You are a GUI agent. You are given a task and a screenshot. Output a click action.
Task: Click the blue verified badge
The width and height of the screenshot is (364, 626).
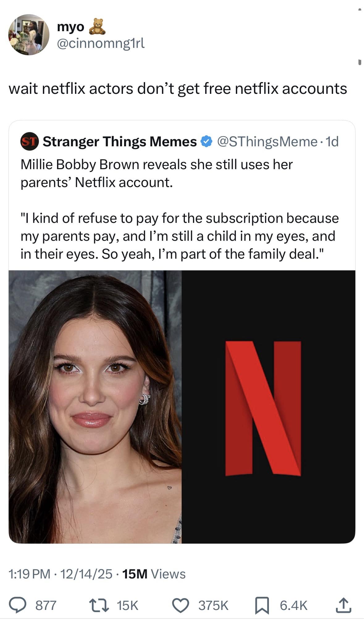pos(207,142)
